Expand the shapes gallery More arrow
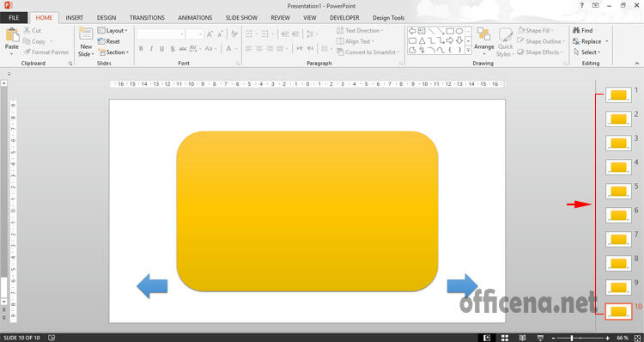Screen dimensions: 644x342 (468, 50)
